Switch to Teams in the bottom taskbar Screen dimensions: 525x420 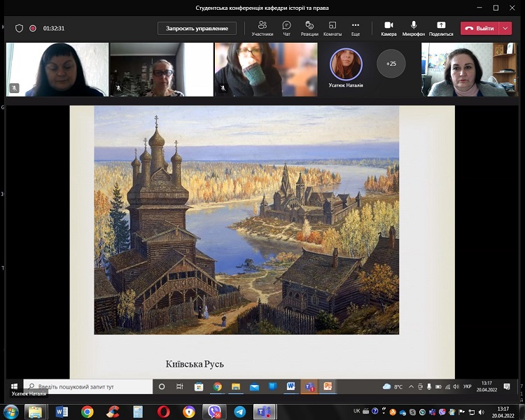tap(265, 412)
